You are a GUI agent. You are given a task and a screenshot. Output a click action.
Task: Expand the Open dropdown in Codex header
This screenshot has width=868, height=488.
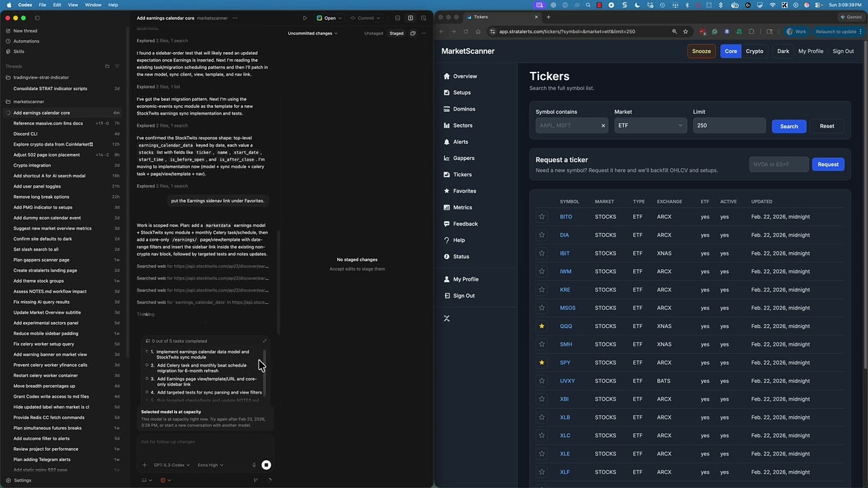point(341,18)
